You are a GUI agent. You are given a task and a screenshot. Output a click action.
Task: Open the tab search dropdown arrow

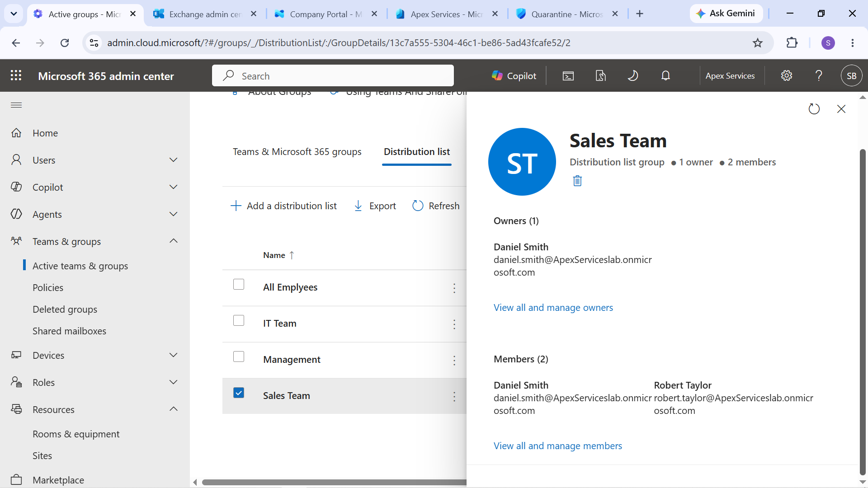tap(14, 14)
